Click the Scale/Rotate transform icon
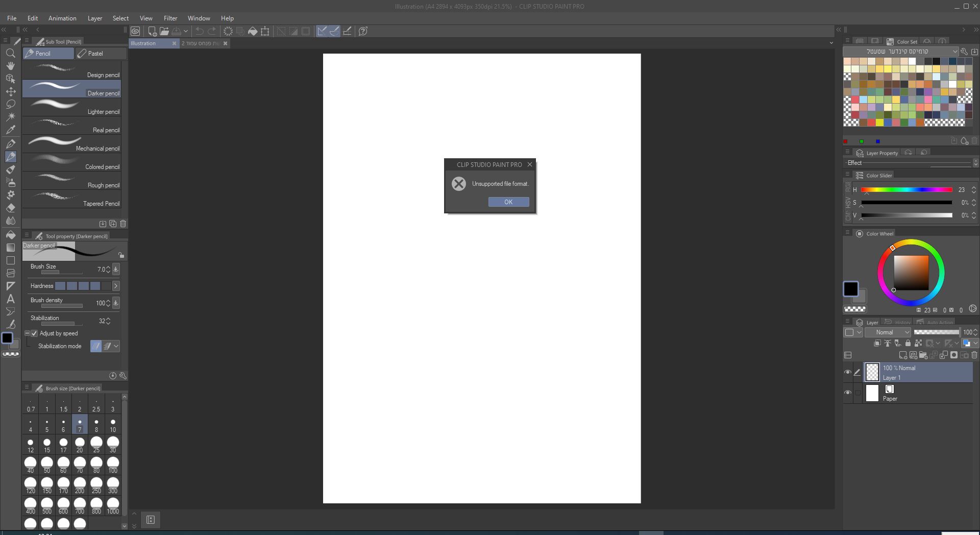The width and height of the screenshot is (980, 535). click(265, 31)
